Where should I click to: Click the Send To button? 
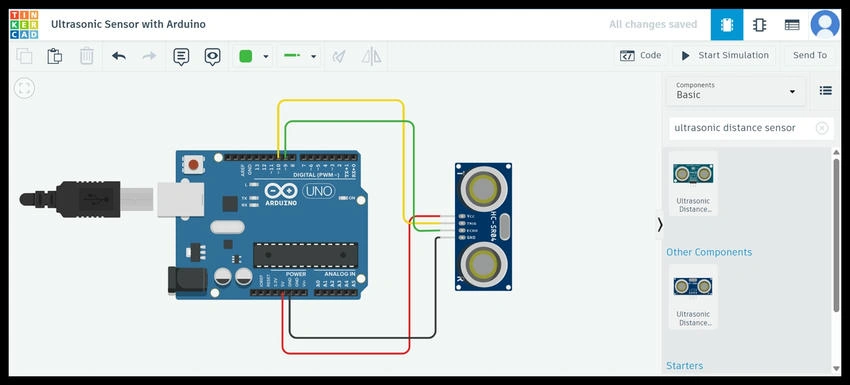tap(810, 55)
